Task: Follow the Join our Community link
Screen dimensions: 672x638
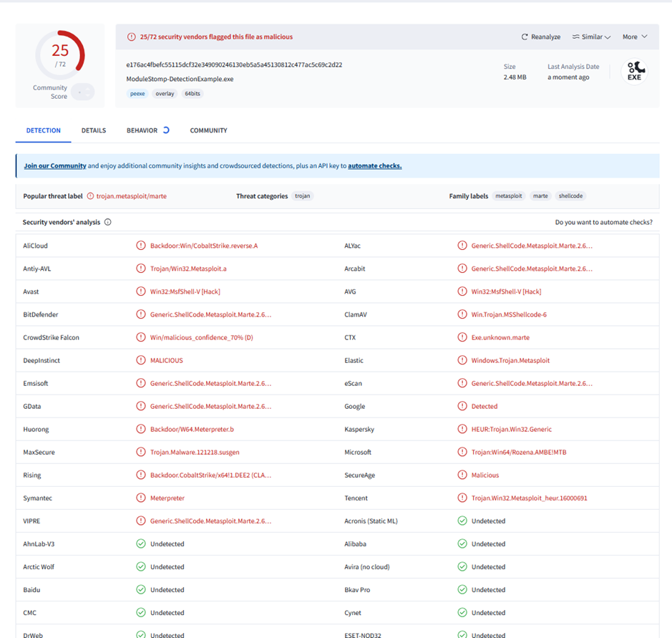Action: (x=55, y=166)
